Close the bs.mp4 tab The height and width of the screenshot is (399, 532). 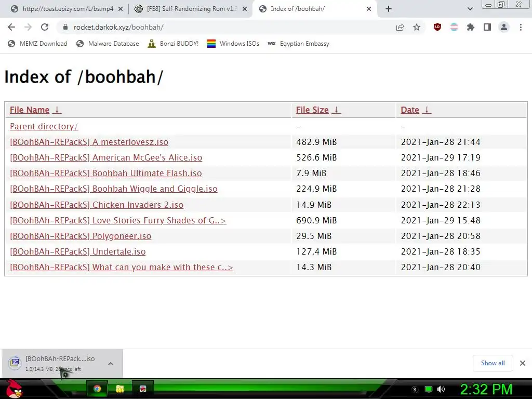(x=121, y=9)
